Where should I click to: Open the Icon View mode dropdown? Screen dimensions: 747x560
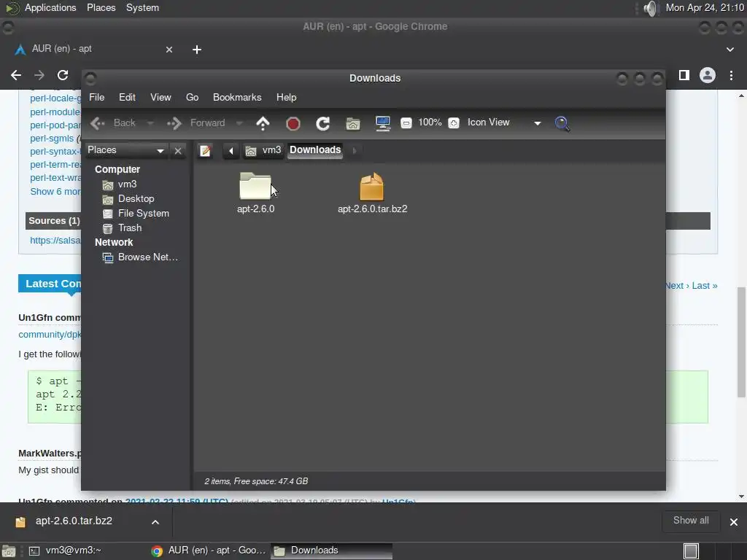(x=505, y=122)
